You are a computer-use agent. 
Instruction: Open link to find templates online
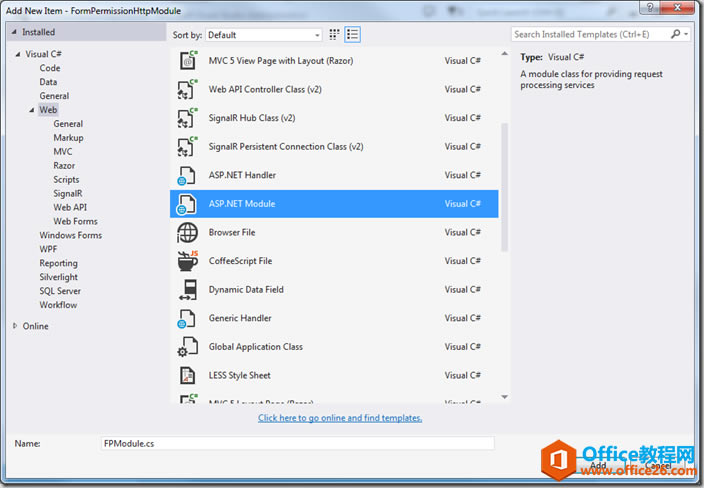(x=340, y=418)
